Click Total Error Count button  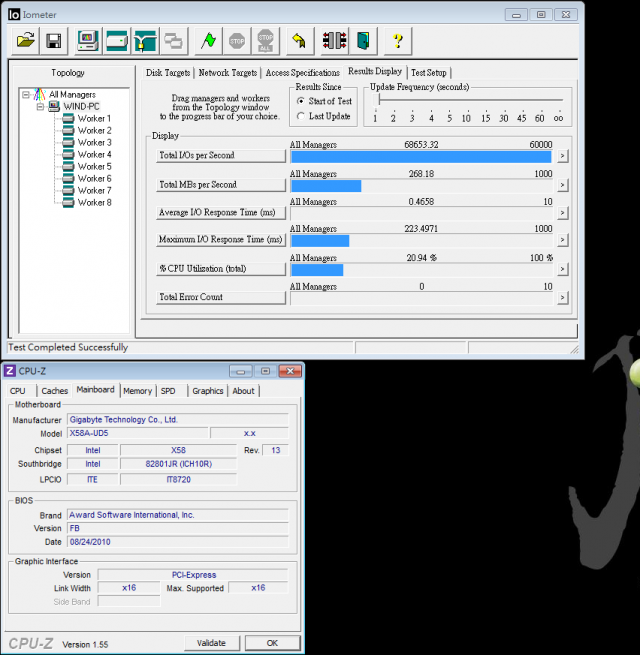tap(221, 297)
